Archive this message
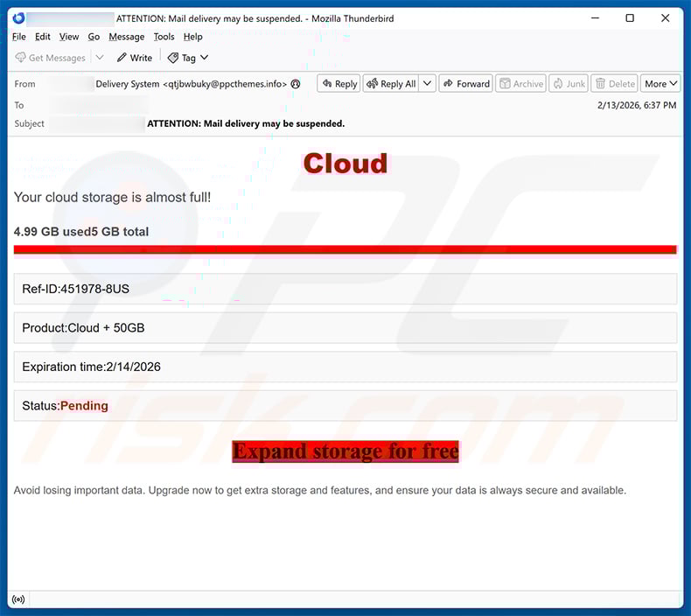Viewport: 691px width, 616px height. [x=521, y=84]
